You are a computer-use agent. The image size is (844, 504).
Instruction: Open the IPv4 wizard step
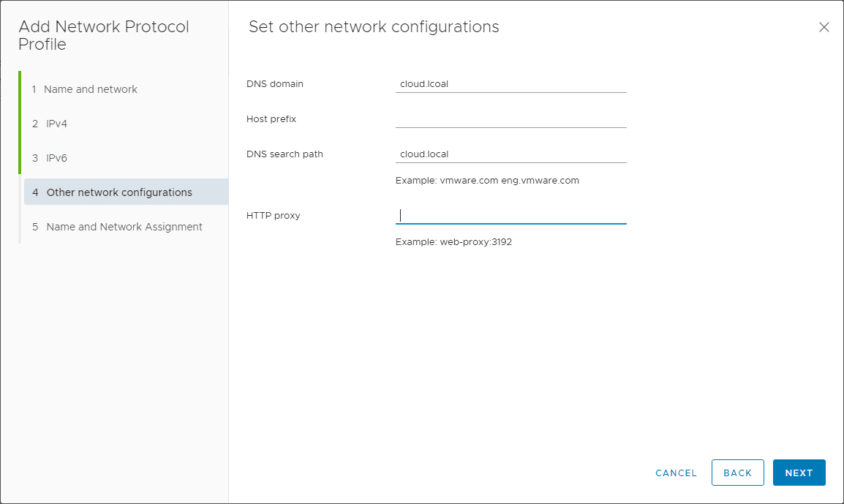(56, 124)
